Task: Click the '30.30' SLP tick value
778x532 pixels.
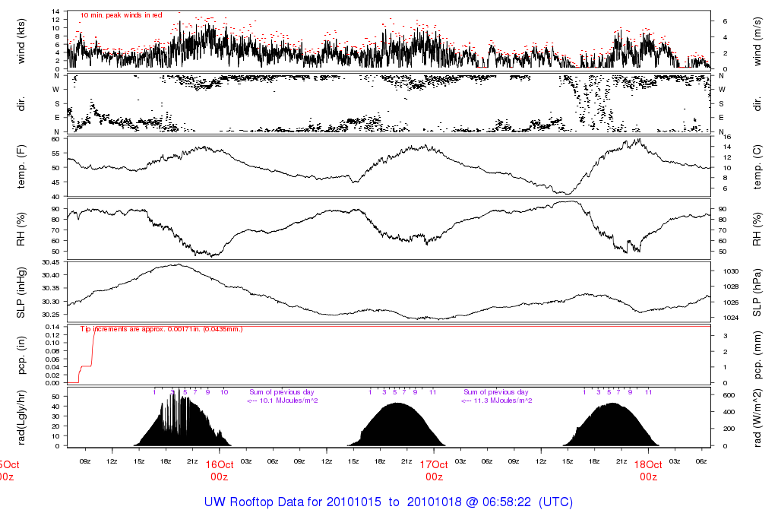Action: click(52, 302)
